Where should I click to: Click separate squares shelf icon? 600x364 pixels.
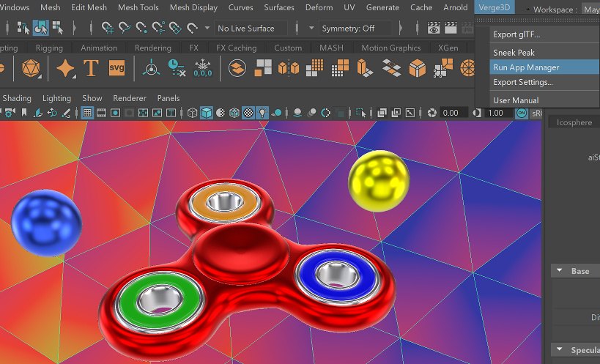pos(263,68)
